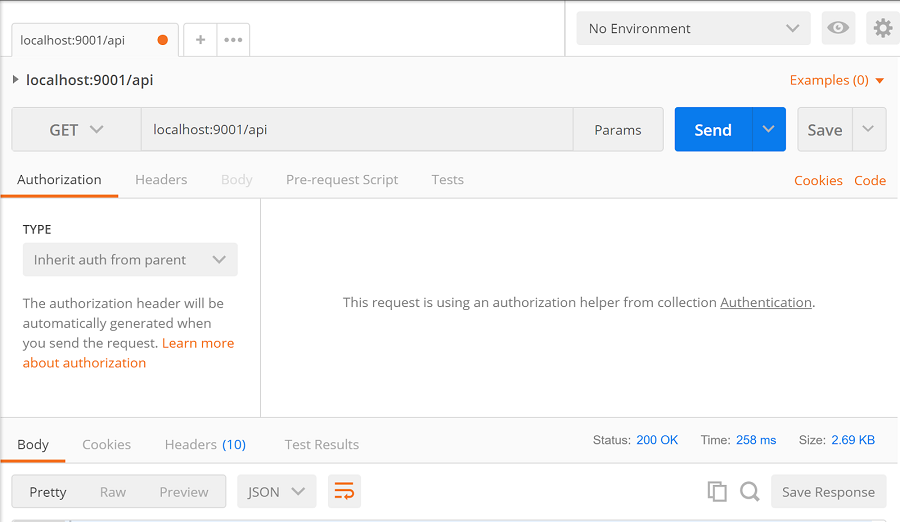The height and width of the screenshot is (522, 900).
Task: Open the No Environment dropdown
Action: (693, 28)
